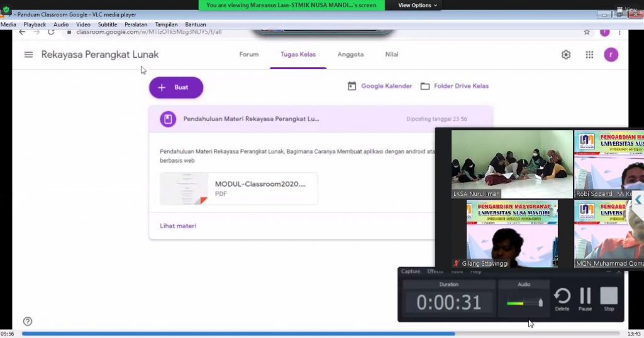Screen dimensions: 644x338
Task: Open the Google apps grid icon
Action: point(589,55)
